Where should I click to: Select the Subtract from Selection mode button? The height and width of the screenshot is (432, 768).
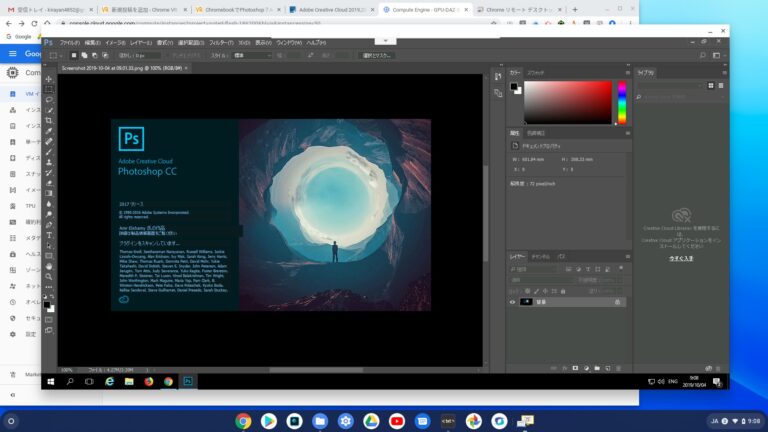tap(95, 55)
